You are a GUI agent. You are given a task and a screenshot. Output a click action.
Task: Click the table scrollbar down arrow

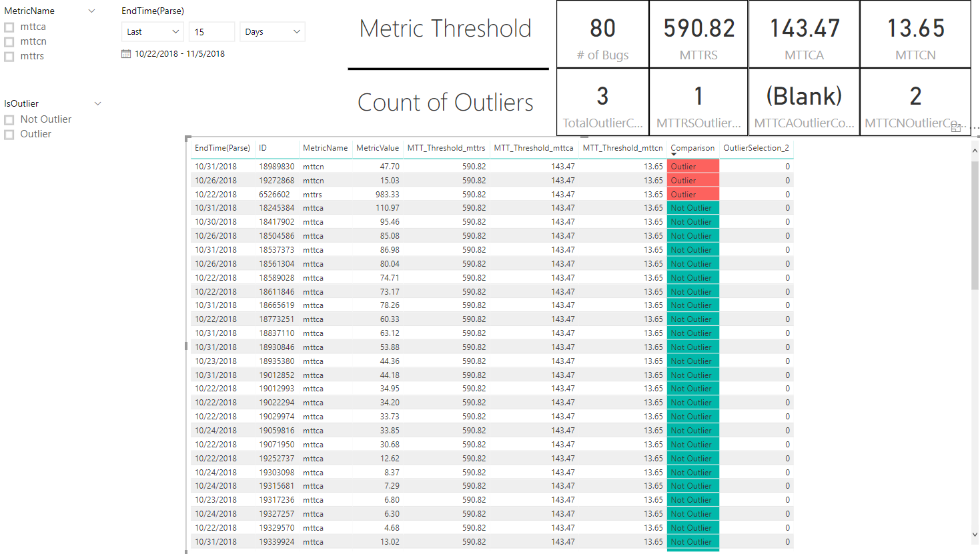(x=975, y=535)
